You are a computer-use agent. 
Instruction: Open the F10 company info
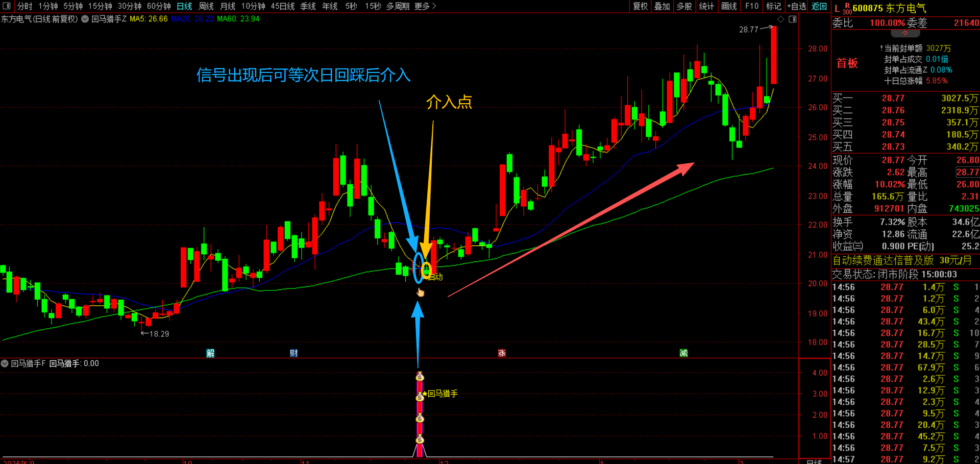pyautogui.click(x=752, y=6)
